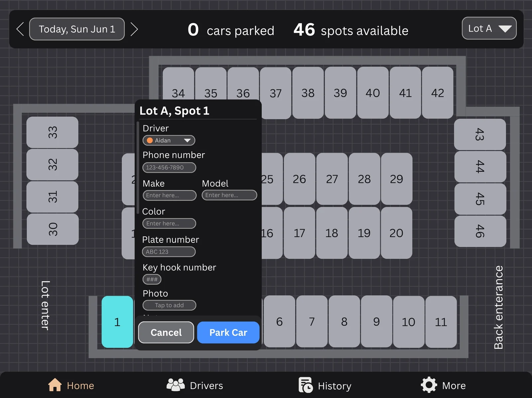Select parking spot 30

pyautogui.click(x=53, y=229)
